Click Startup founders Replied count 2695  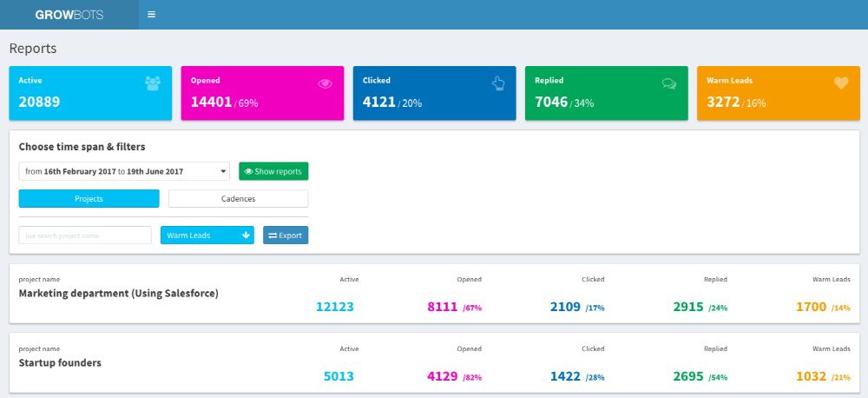[692, 376]
